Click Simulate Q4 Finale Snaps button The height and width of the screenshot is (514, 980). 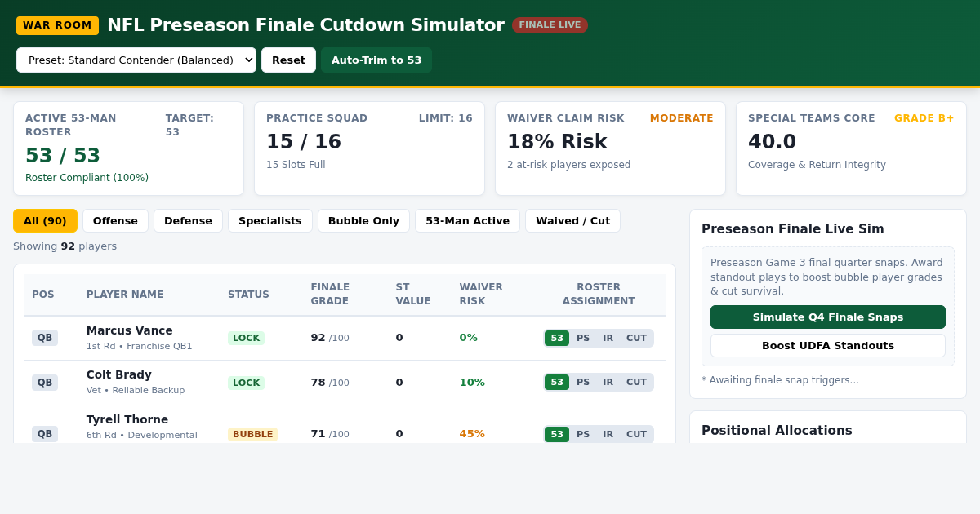pos(828,317)
